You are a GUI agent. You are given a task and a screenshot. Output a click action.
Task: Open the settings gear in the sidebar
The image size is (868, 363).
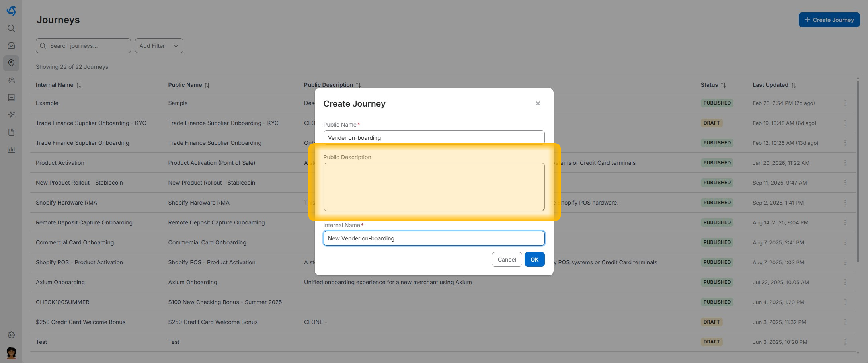point(11,335)
